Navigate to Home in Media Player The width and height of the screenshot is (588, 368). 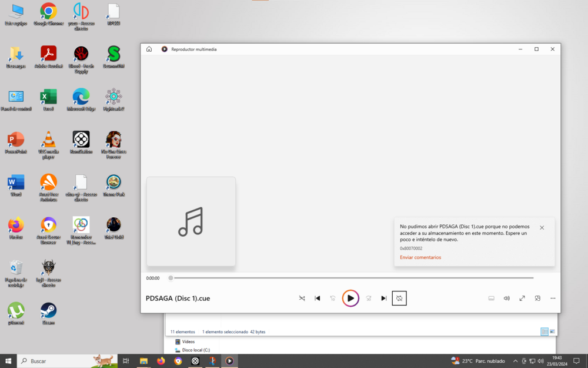[149, 49]
